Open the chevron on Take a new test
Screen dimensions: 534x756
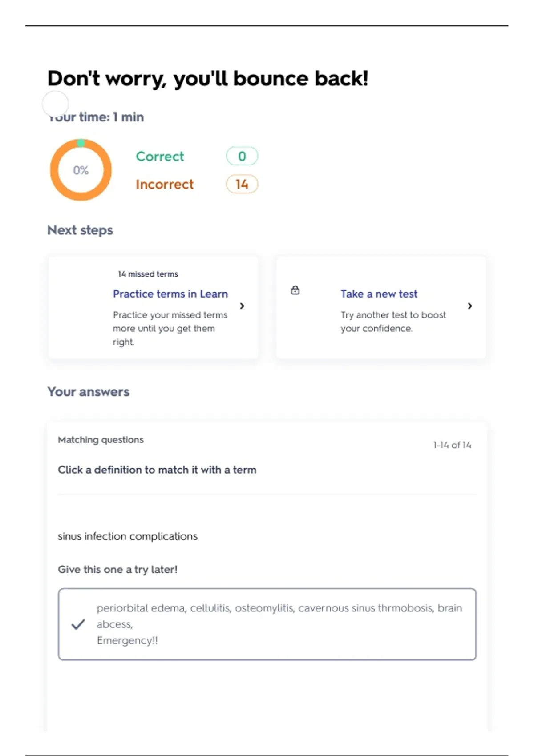tap(470, 306)
